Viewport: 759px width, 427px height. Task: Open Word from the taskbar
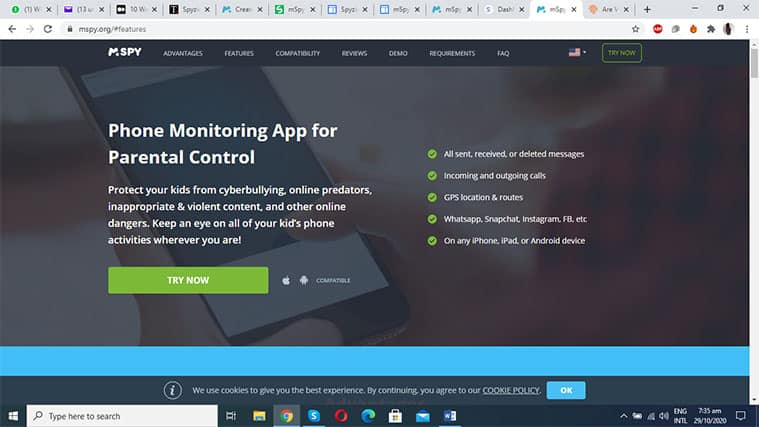pos(450,416)
